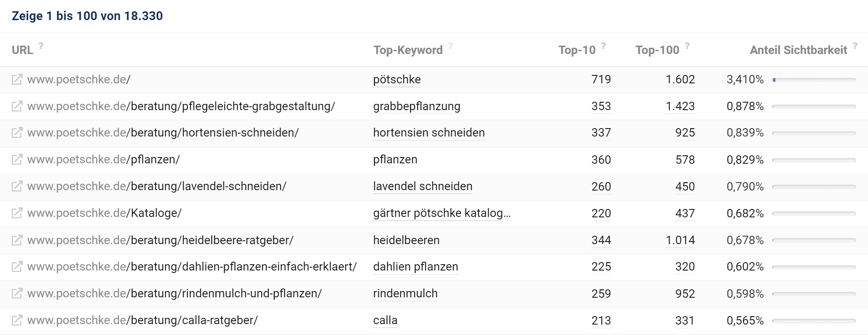Screen dimensions: 868x335
Task: Sort by Top-100 column header
Action: point(657,50)
